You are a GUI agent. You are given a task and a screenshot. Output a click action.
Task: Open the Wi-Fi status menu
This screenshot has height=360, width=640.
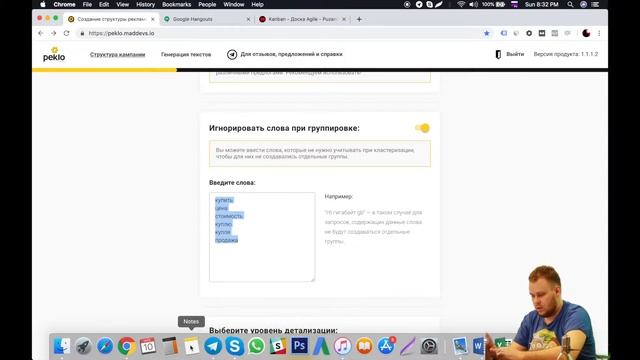pyautogui.click(x=461, y=4)
